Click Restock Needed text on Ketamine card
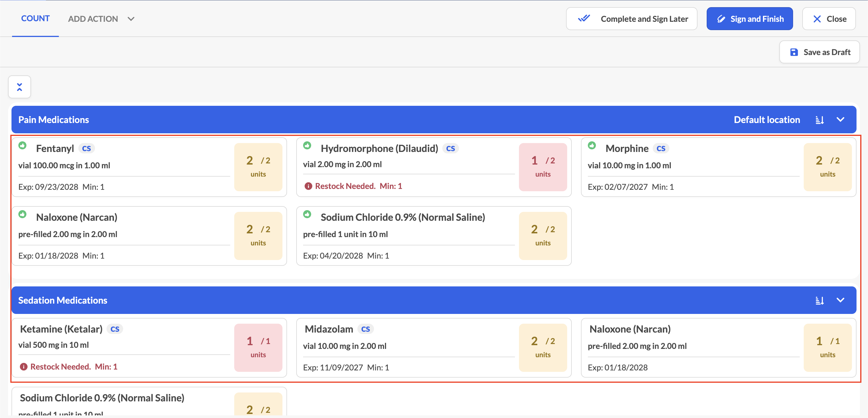The width and height of the screenshot is (868, 418). [61, 366]
